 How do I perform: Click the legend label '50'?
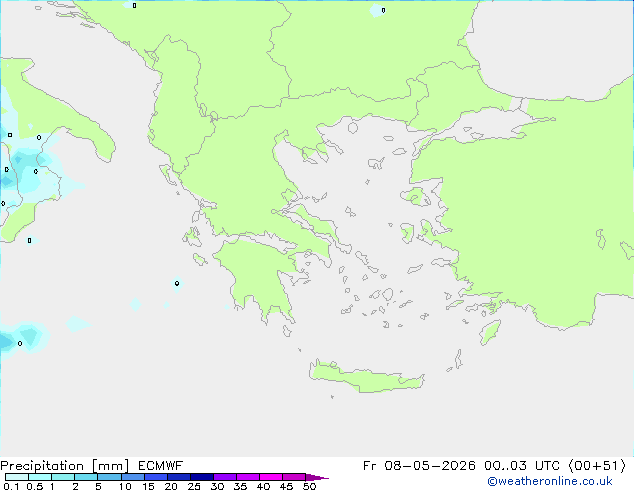310,486
